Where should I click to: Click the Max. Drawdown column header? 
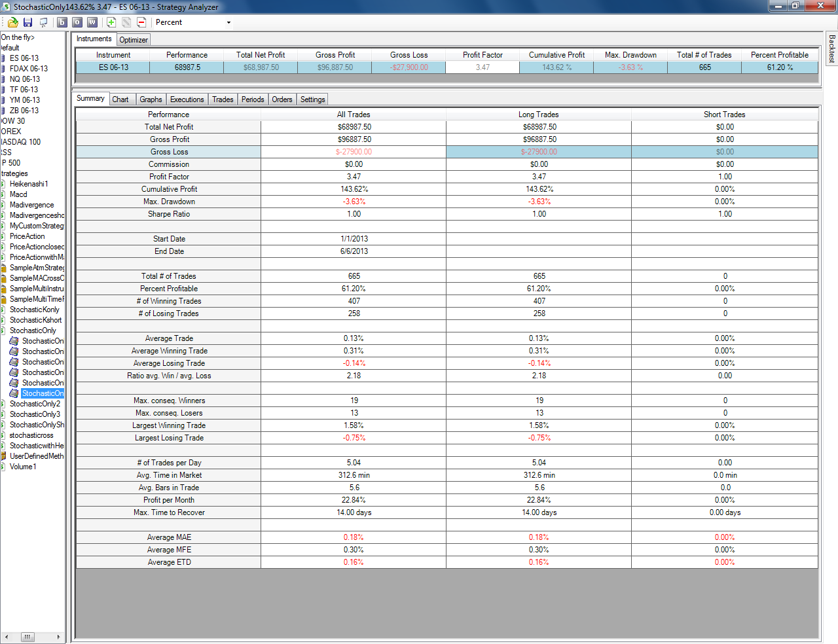630,55
